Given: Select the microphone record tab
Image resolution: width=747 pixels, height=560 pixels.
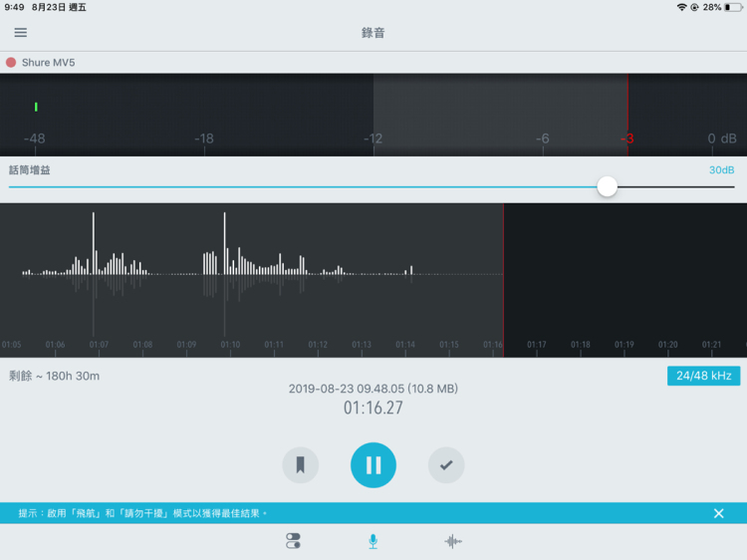Looking at the screenshot, I should click(373, 541).
